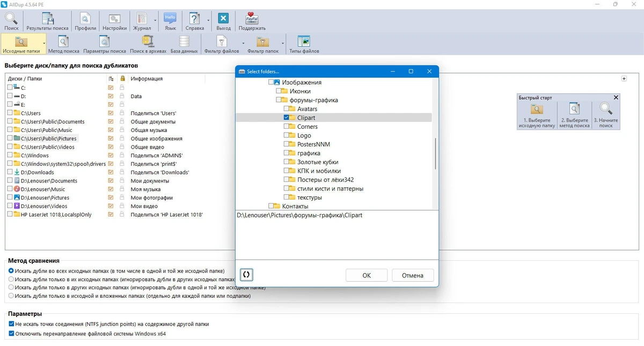Screen dimensions: 644x346
Task: Check the Иконки folder checkbox
Action: tap(279, 91)
